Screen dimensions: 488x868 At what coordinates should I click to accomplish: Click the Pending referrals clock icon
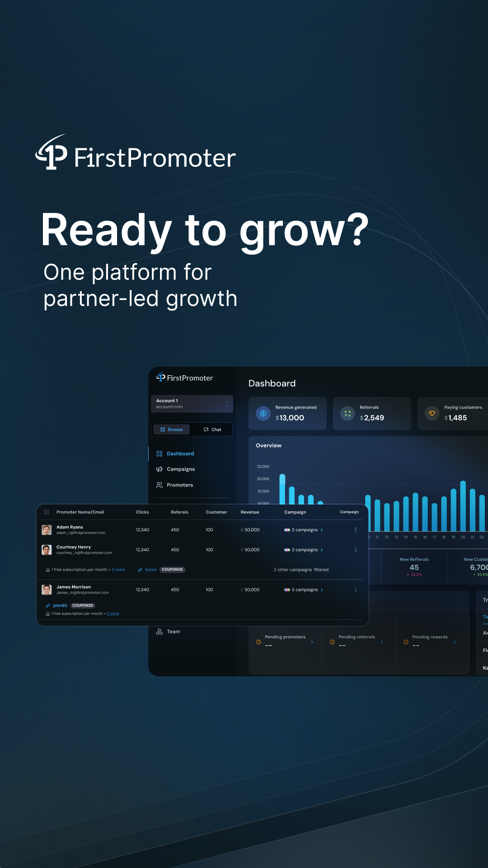tap(332, 642)
